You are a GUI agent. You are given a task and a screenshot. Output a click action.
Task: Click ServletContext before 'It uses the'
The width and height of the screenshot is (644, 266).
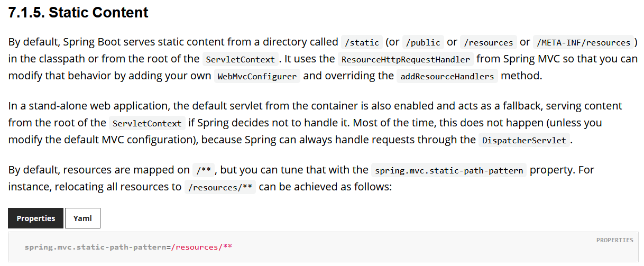241,59
